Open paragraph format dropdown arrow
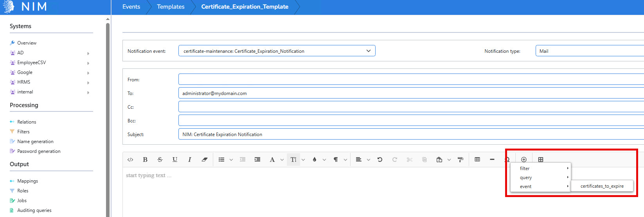Screen dimensions: 644x217 (345, 160)
